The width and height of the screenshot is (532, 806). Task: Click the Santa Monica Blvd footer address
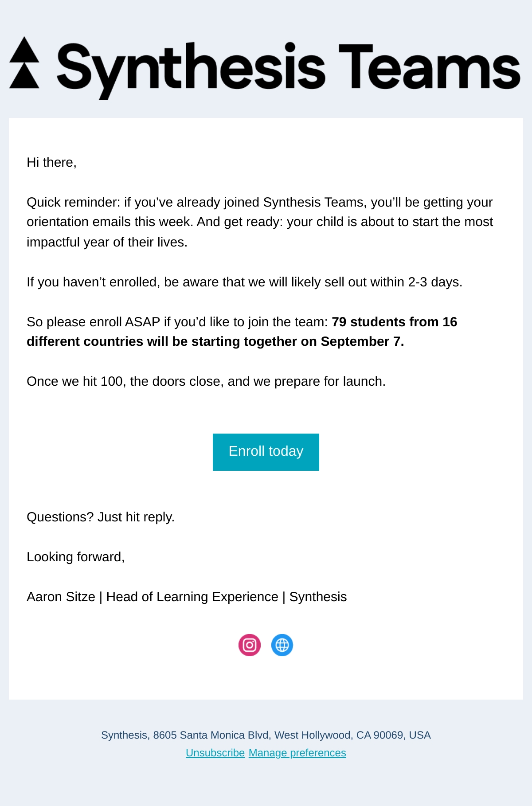266,735
